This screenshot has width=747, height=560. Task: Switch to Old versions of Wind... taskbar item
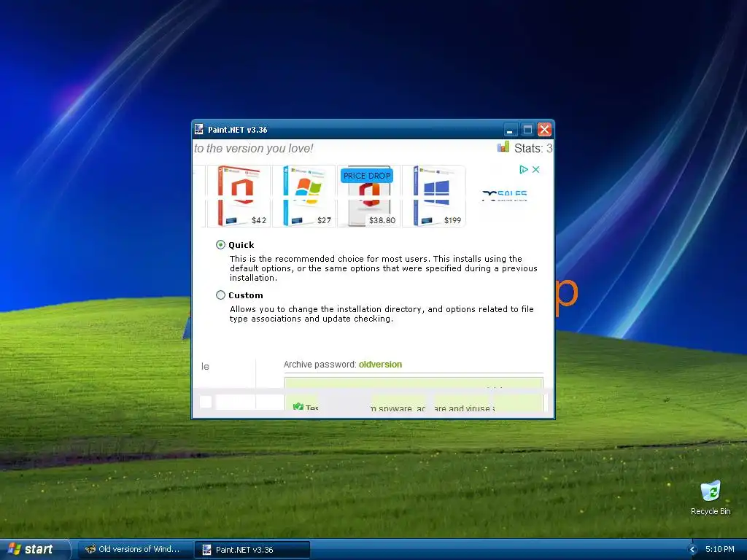click(135, 550)
